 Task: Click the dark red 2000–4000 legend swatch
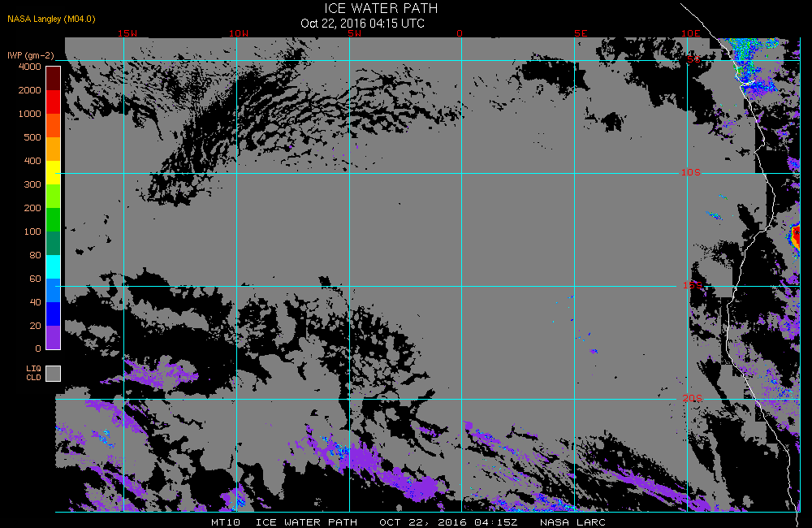coord(54,78)
